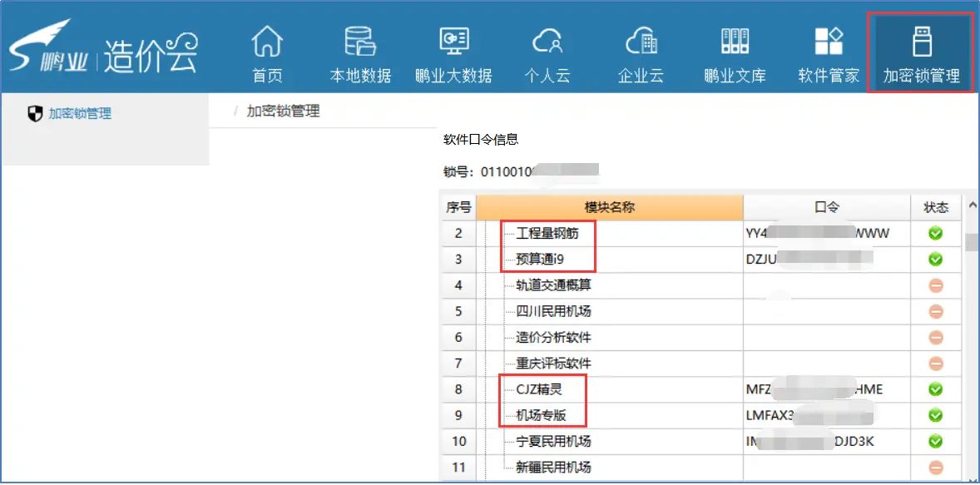Select the 机场专版 module row
Screen dimensions: 980x485
coord(702,415)
